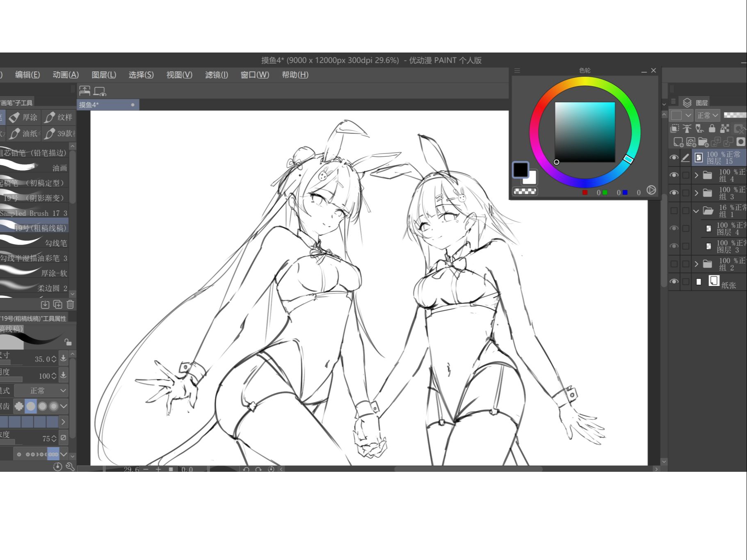Click the import sub tool icon
The width and height of the screenshot is (747, 560).
pos(45,304)
